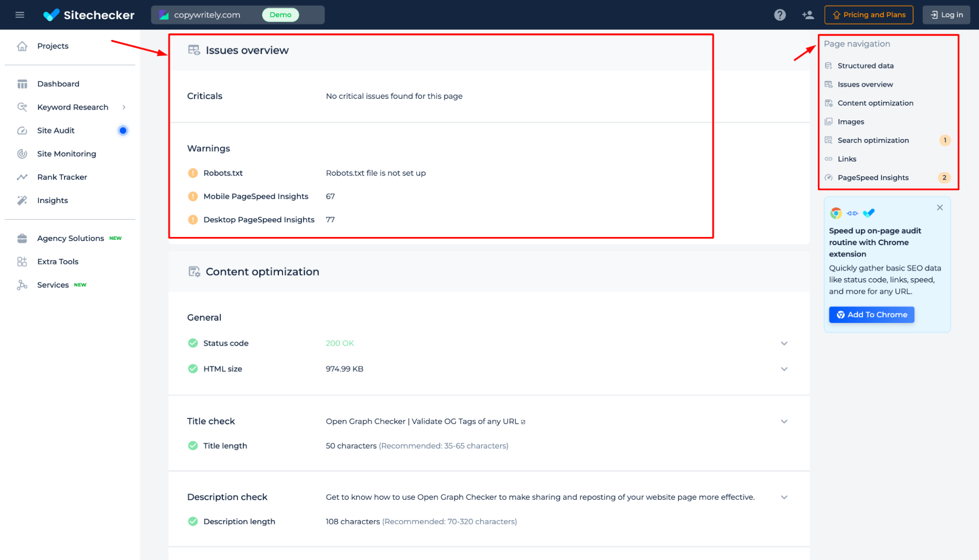Click the close button on Chrome extension popup
979x560 pixels.
(x=940, y=208)
